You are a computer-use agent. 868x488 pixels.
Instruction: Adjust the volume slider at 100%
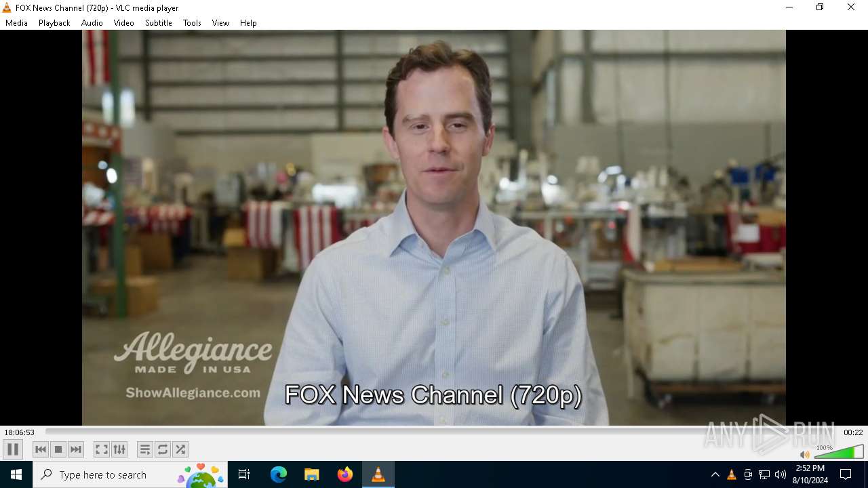(839, 452)
